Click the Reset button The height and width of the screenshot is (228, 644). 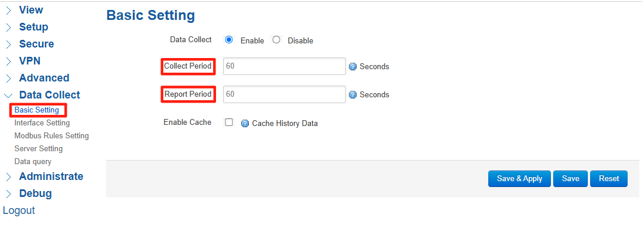click(609, 179)
